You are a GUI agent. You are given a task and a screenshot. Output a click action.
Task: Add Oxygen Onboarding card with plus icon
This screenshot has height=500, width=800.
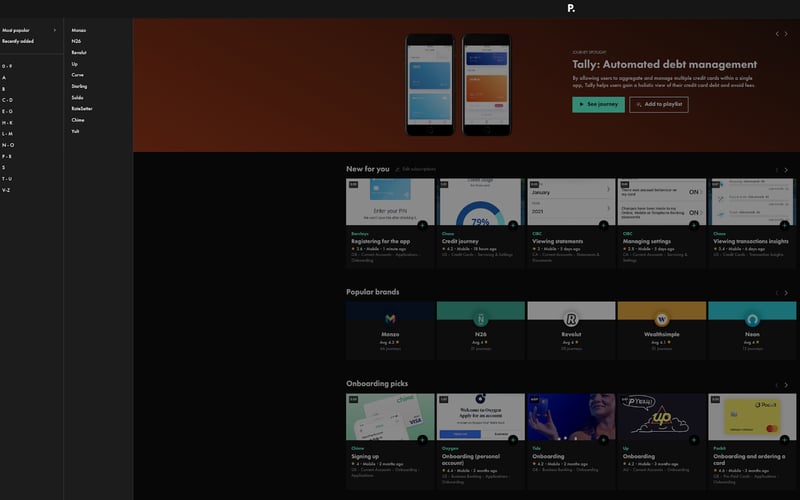(x=513, y=440)
